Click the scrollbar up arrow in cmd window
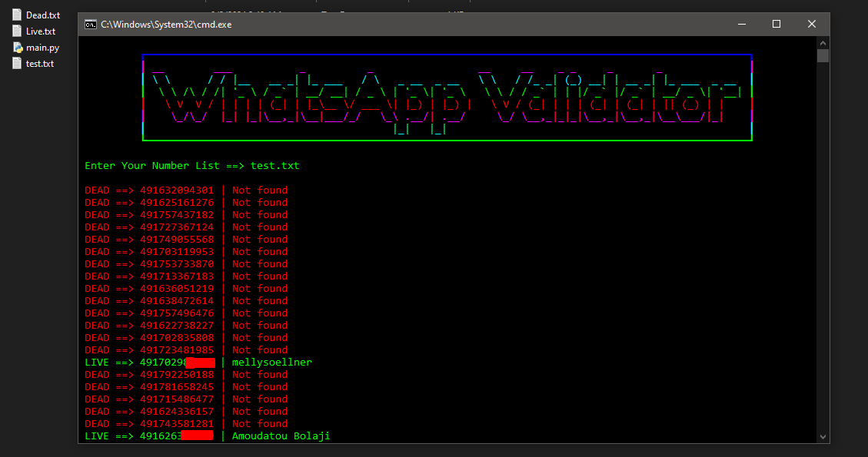Image resolution: width=868 pixels, height=457 pixels. 823,43
